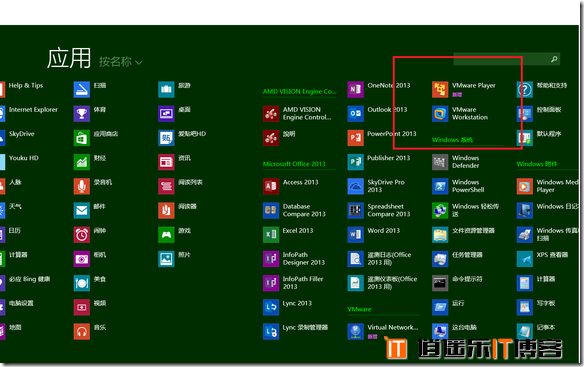Open Lync 录制管理器 app

pyautogui.click(x=296, y=332)
